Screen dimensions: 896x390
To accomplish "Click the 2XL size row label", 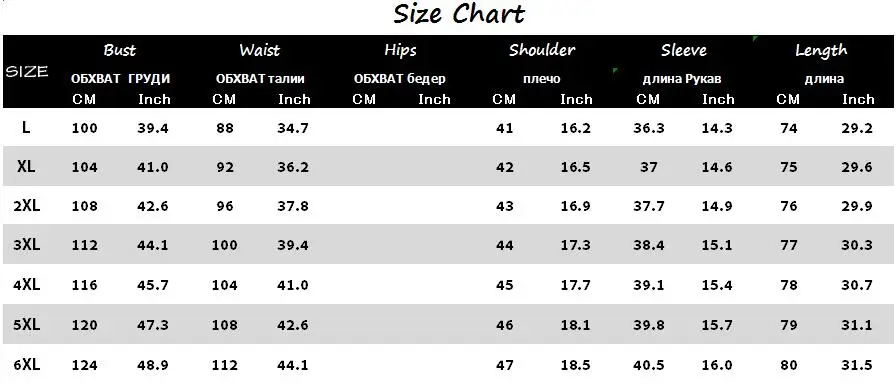I will click(27, 206).
